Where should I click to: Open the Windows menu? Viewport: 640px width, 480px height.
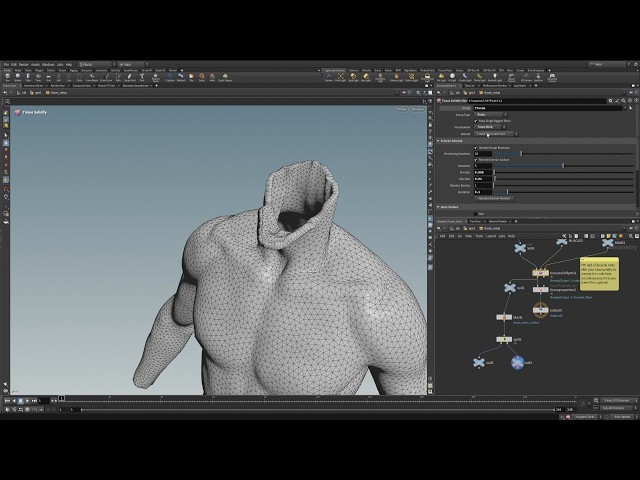pos(48,64)
